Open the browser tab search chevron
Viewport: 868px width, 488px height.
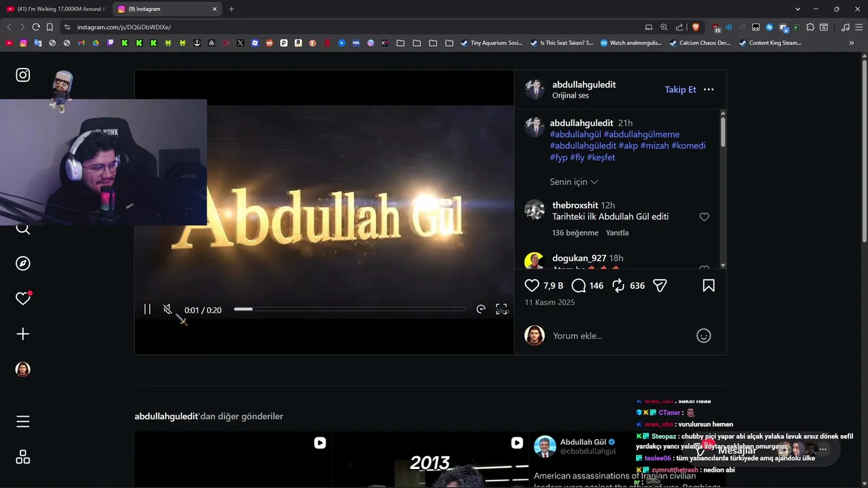tap(797, 9)
